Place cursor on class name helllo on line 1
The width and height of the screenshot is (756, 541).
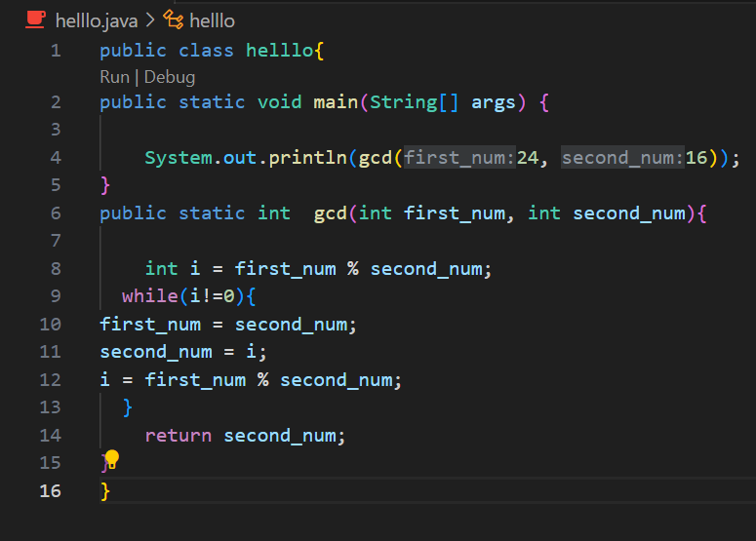tap(279, 51)
